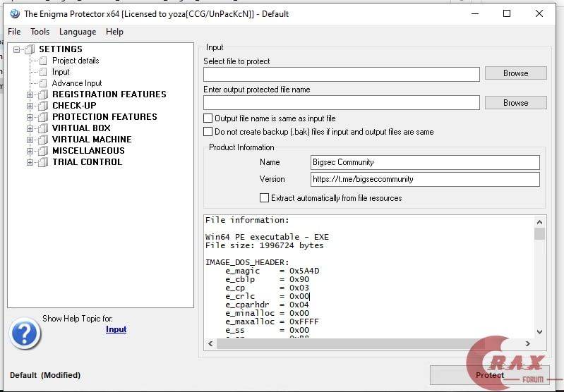Click the Protect button

point(490,375)
